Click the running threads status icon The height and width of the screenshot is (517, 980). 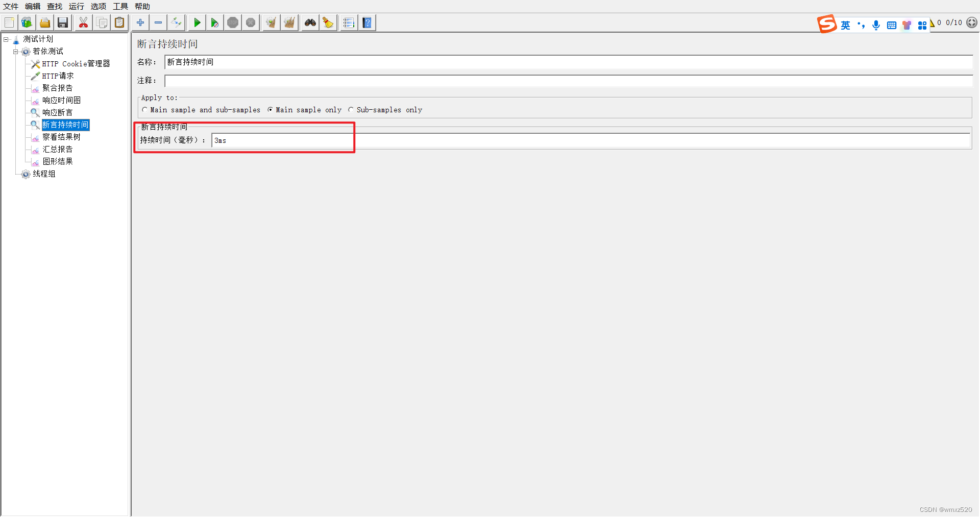[972, 22]
